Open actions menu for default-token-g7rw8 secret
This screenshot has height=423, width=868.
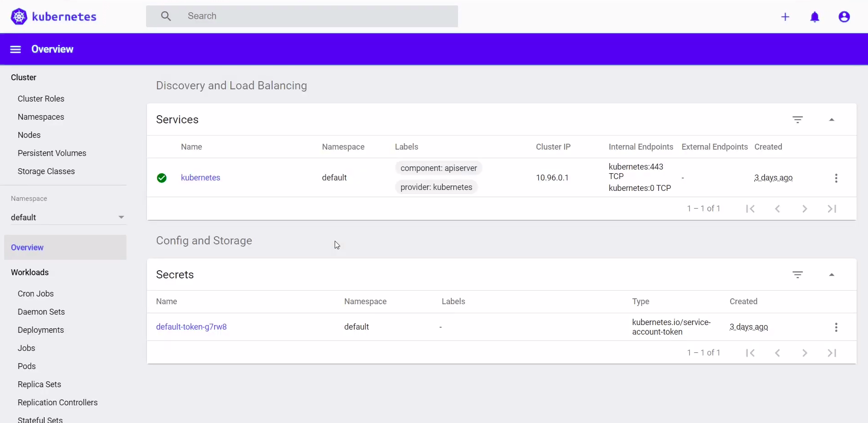836,327
